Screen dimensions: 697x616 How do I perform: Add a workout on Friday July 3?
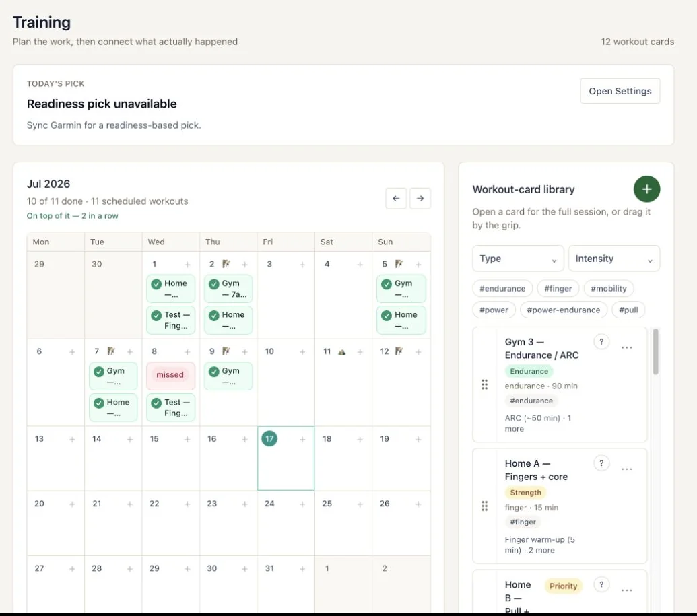click(302, 265)
